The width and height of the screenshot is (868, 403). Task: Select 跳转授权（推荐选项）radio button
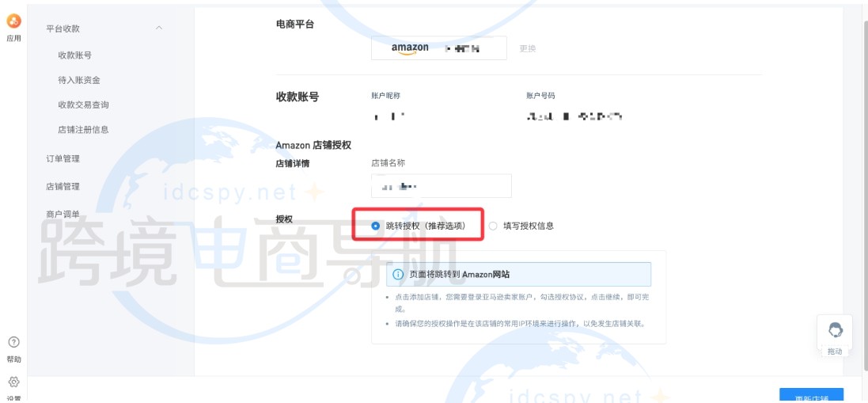376,226
